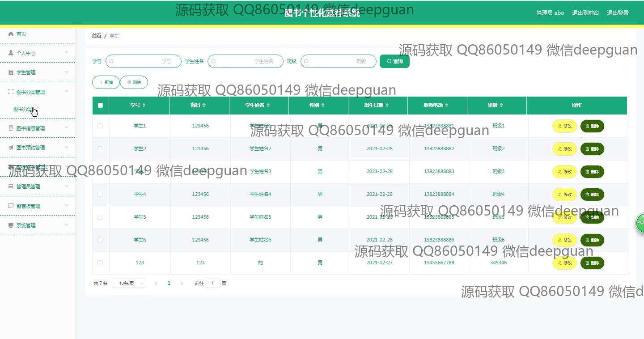Click the 图书预约管理 paper-plane icon

(11, 148)
